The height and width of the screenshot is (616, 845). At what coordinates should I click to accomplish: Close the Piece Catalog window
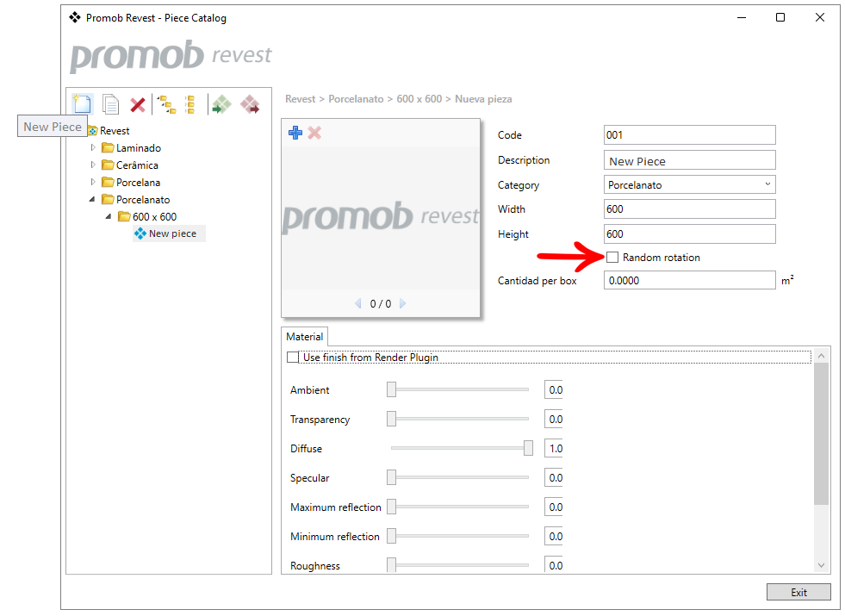coord(820,17)
